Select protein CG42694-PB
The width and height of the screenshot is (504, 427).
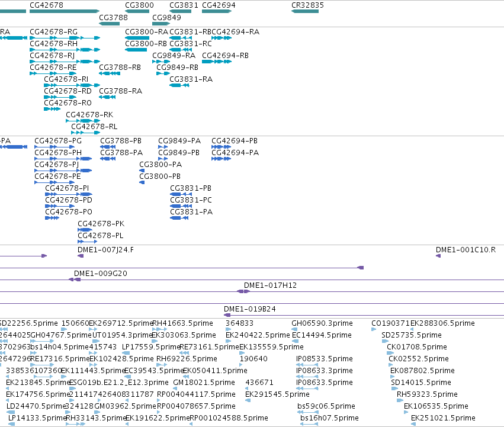[x=221, y=147]
